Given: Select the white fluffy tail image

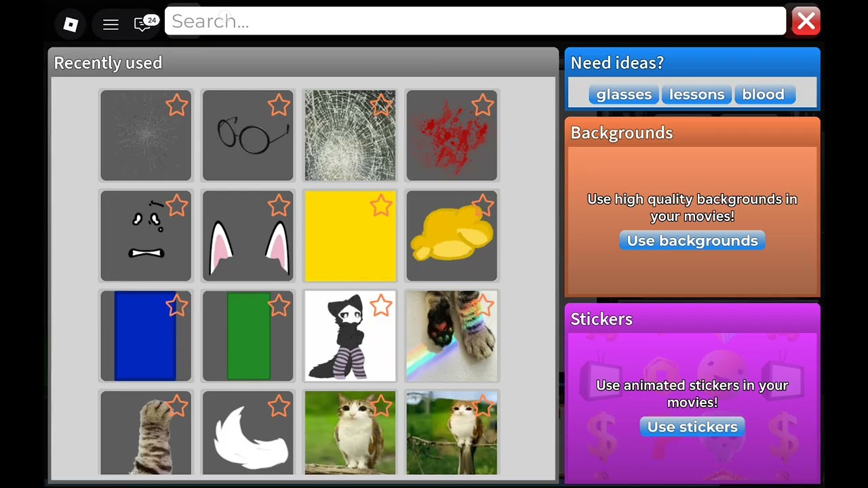Looking at the screenshot, I should (248, 433).
